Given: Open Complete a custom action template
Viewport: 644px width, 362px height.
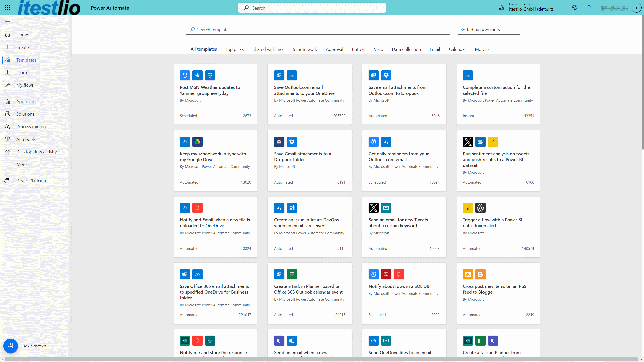Looking at the screenshot, I should (498, 94).
